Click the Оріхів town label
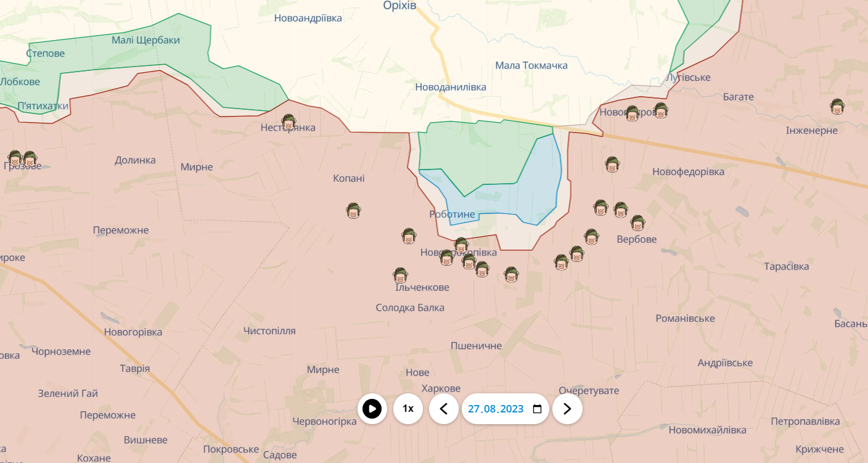This screenshot has height=463, width=868. (x=399, y=6)
